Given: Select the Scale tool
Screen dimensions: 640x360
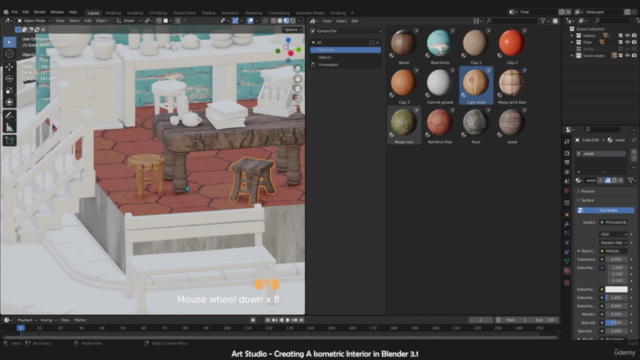Looking at the screenshot, I should coord(9,90).
